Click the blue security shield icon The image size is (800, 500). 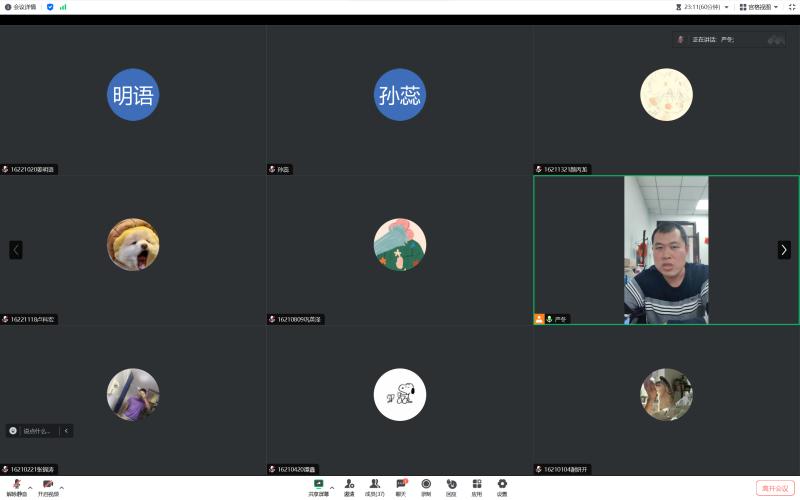[x=50, y=7]
